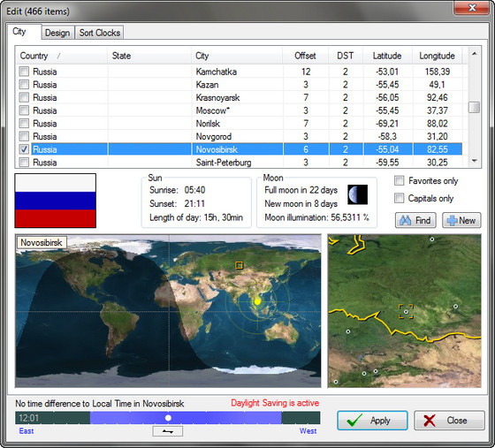The width and height of the screenshot is (495, 448).
Task: Click the list scrollbar up arrow
Action: [474, 54]
